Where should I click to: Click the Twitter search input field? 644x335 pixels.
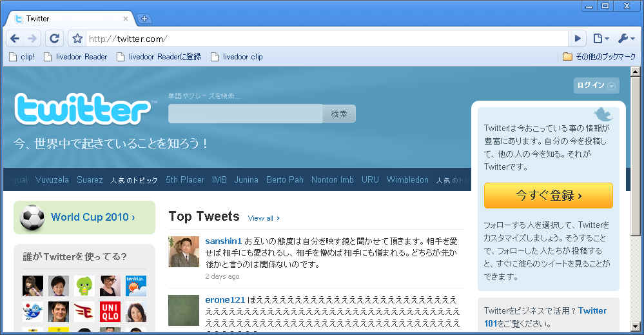click(x=245, y=114)
